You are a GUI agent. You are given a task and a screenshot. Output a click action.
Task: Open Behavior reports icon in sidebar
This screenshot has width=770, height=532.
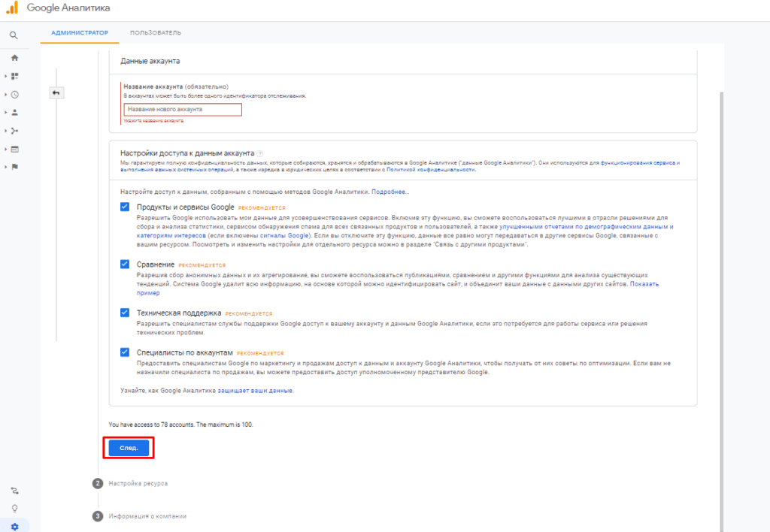tap(15, 149)
